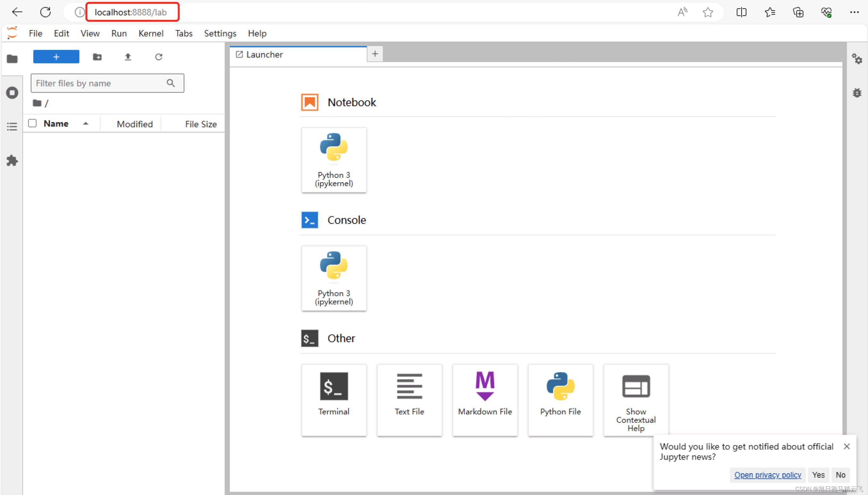
Task: Open the debugger bug icon panel
Action: (856, 92)
